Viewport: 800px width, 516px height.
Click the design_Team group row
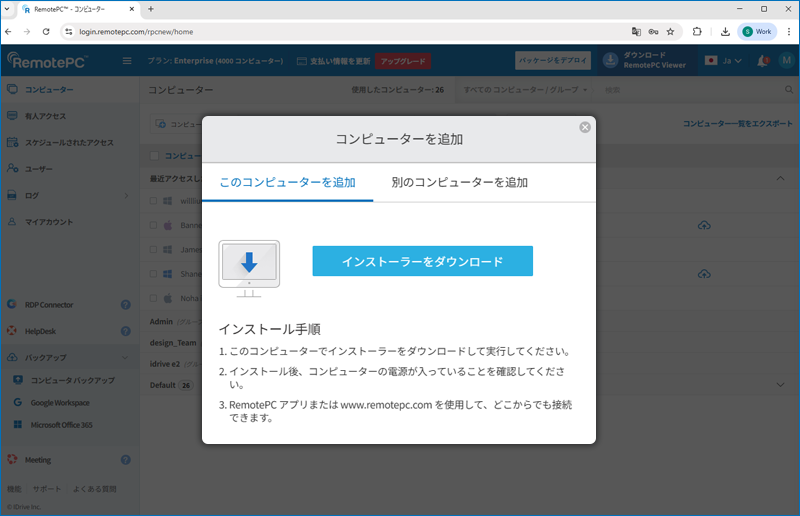pos(469,342)
